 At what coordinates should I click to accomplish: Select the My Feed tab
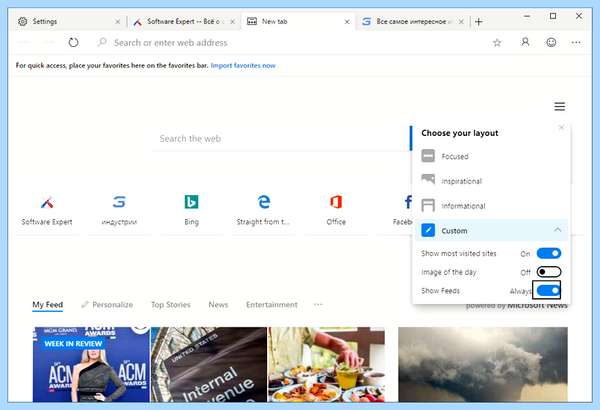point(47,305)
